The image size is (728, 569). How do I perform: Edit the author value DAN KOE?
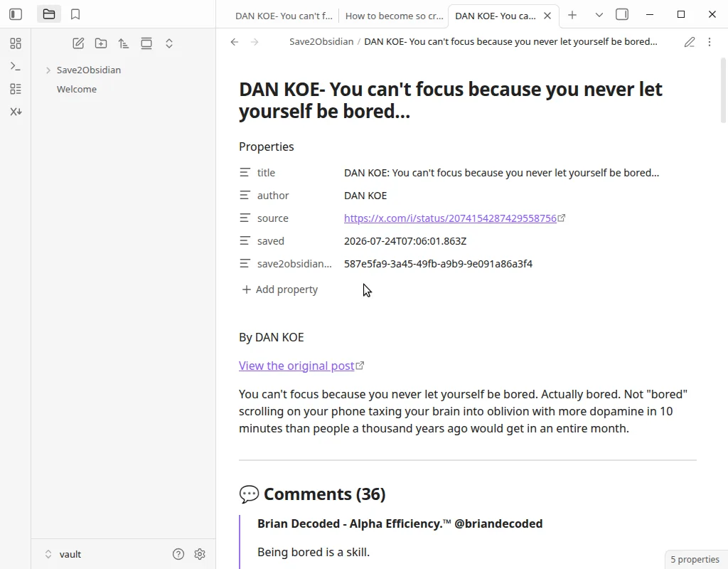coord(365,196)
